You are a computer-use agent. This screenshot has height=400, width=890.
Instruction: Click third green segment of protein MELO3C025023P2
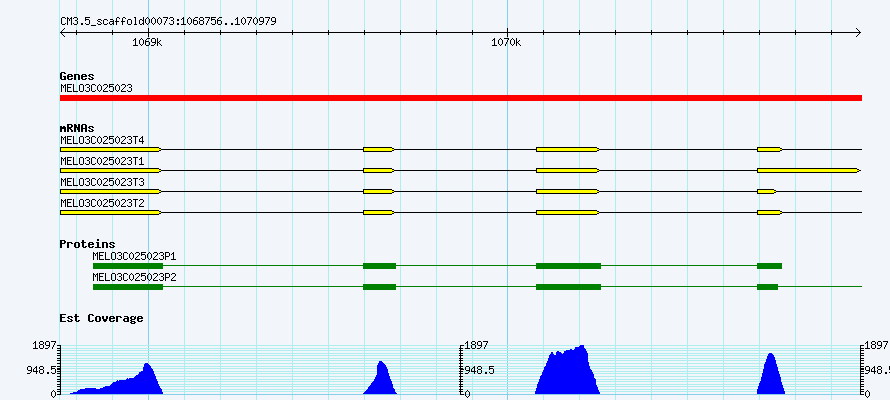pyautogui.click(x=568, y=287)
